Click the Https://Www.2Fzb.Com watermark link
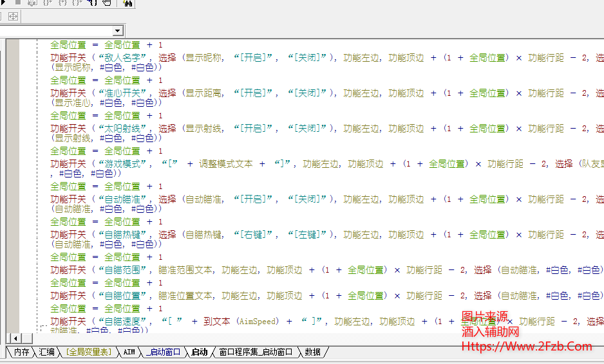Viewport: 604px width, 364px height. [x=527, y=346]
